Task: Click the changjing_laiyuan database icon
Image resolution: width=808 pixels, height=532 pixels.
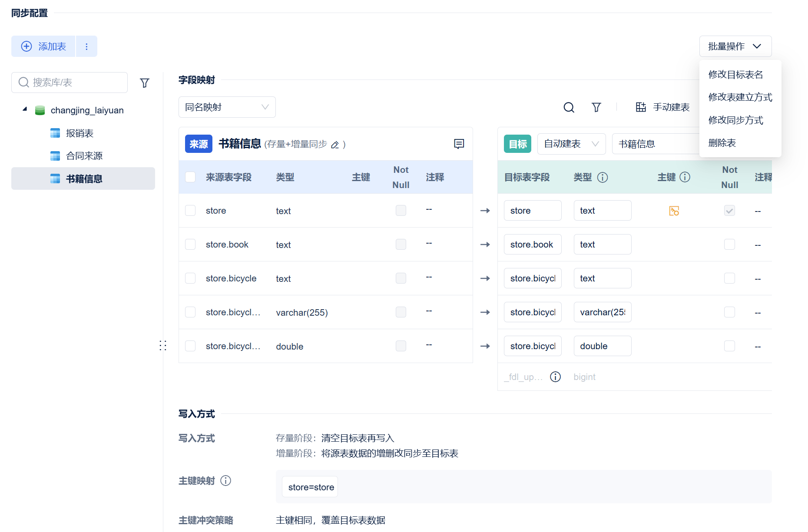Action: pos(40,110)
